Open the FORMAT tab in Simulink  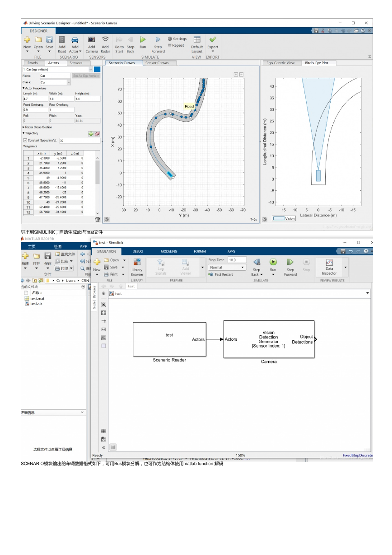click(200, 251)
